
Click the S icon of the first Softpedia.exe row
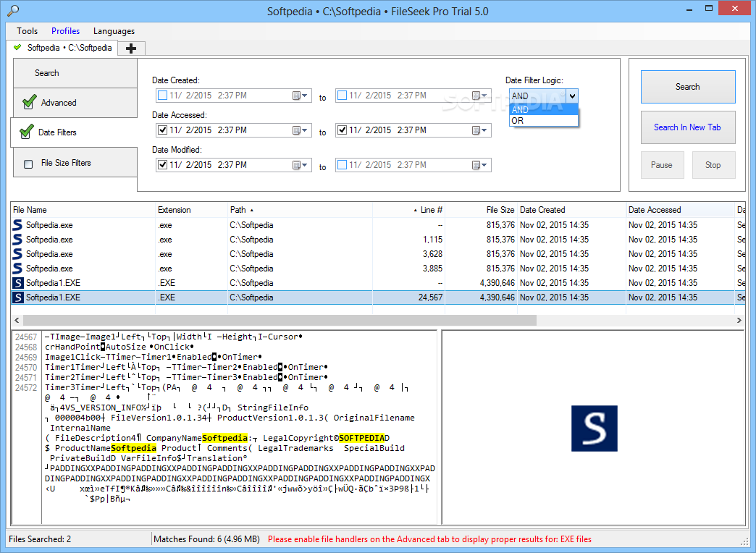[x=17, y=224]
